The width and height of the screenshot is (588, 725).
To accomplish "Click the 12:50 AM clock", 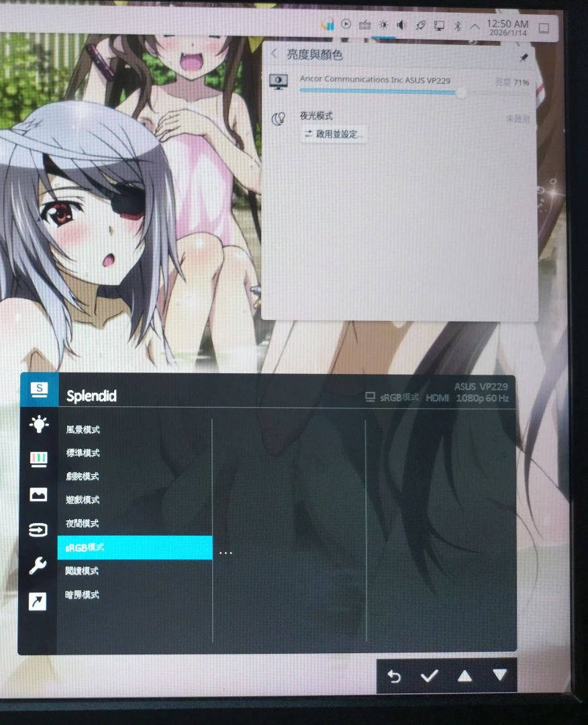I will pyautogui.click(x=507, y=28).
